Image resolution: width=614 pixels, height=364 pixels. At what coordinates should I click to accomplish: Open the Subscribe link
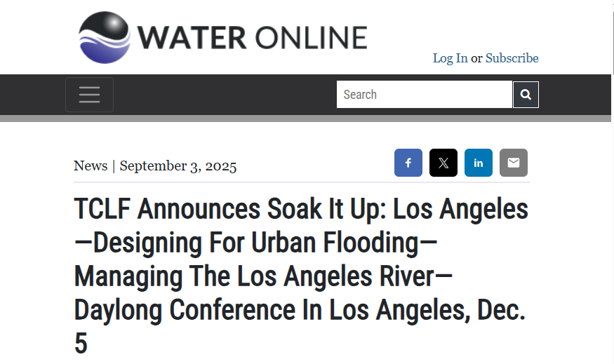pos(512,58)
